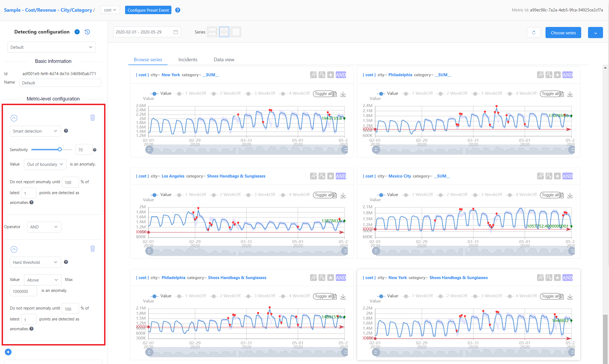Open the Operator AND dropdown
This screenshot has width=609, height=364.
(x=44, y=227)
